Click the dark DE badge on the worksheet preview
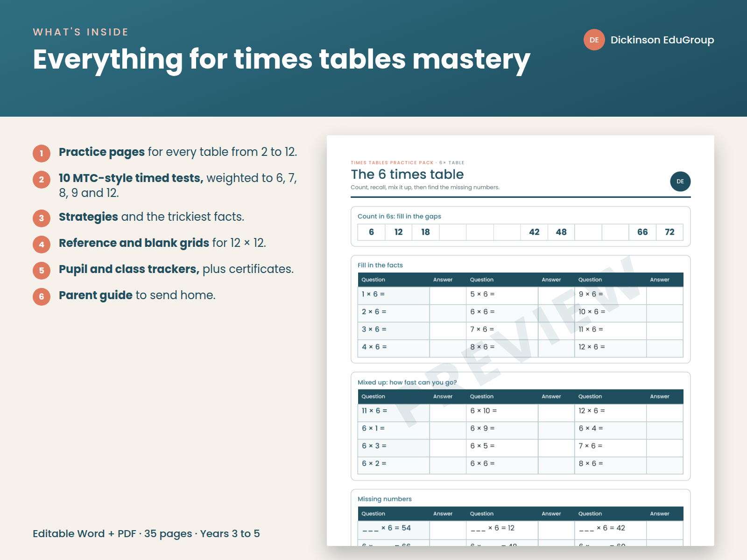The height and width of the screenshot is (560, 747). [x=680, y=182]
